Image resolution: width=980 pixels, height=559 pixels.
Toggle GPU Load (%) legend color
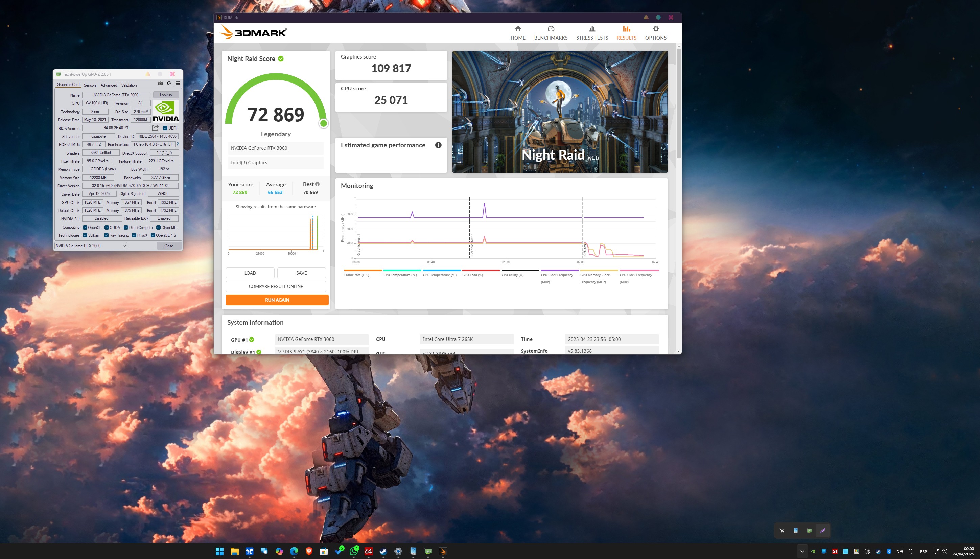point(481,270)
